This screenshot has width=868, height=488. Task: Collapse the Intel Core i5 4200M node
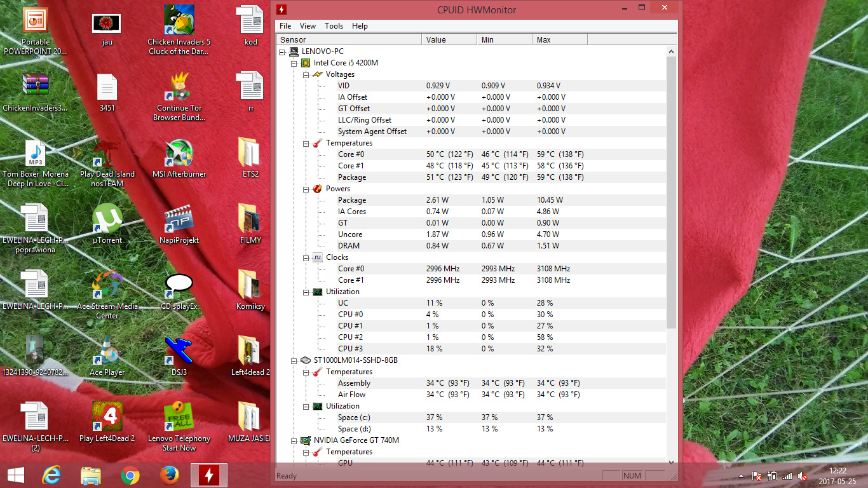294,63
